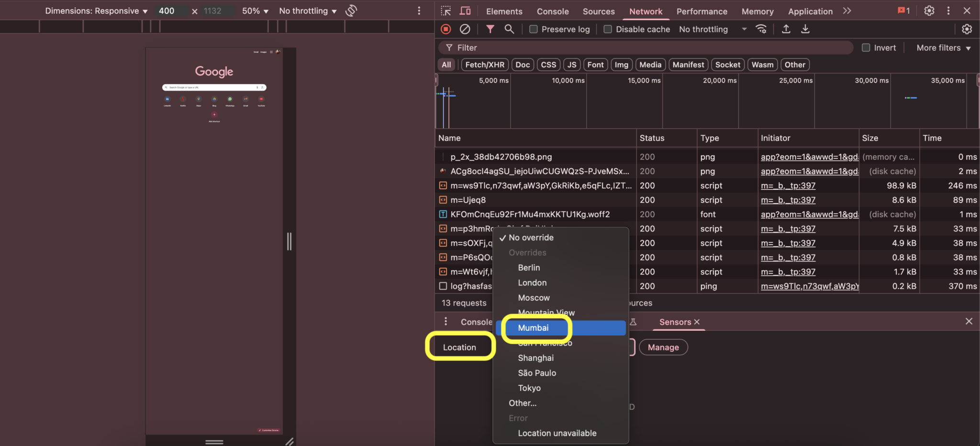Click the rotate device orientation icon
This screenshot has width=980, height=446.
click(x=351, y=11)
